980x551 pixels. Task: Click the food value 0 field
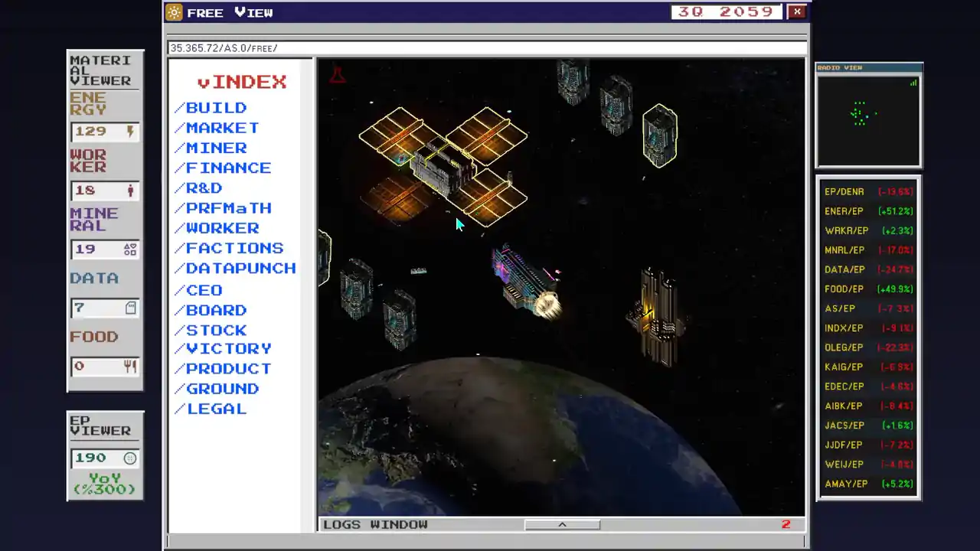105,367
